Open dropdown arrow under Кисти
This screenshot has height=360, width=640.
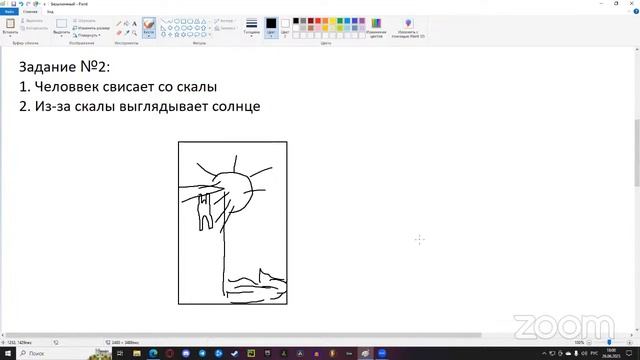click(149, 36)
